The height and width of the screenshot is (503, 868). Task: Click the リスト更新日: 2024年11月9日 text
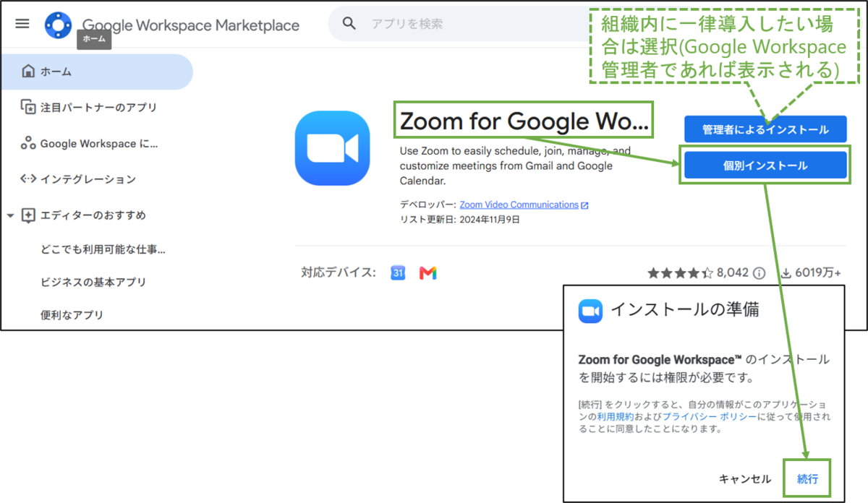click(459, 220)
